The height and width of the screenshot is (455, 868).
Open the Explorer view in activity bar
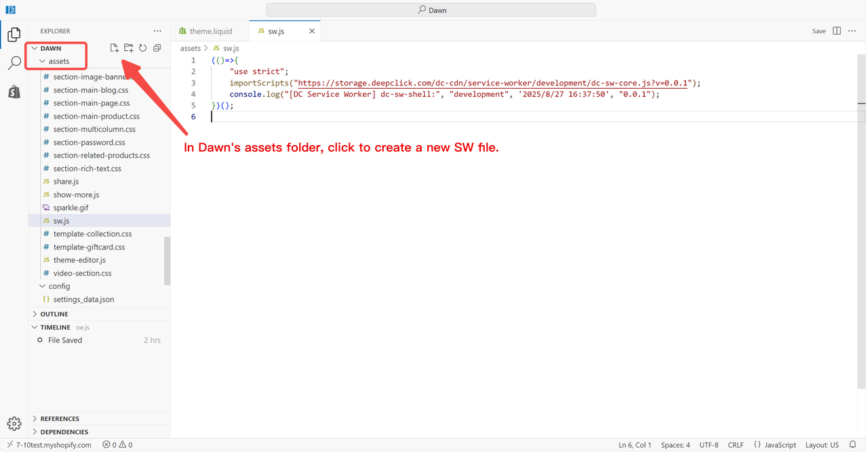tap(14, 35)
